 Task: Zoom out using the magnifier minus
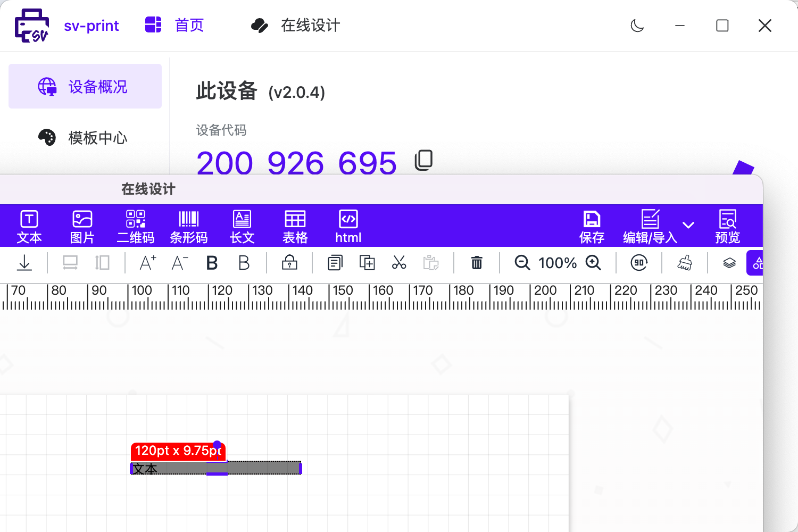click(x=522, y=263)
